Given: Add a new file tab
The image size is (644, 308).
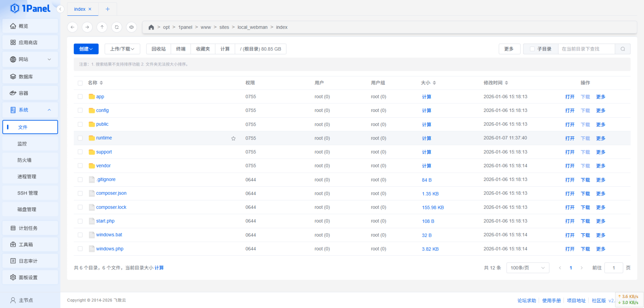Looking at the screenshot, I should 108,9.
